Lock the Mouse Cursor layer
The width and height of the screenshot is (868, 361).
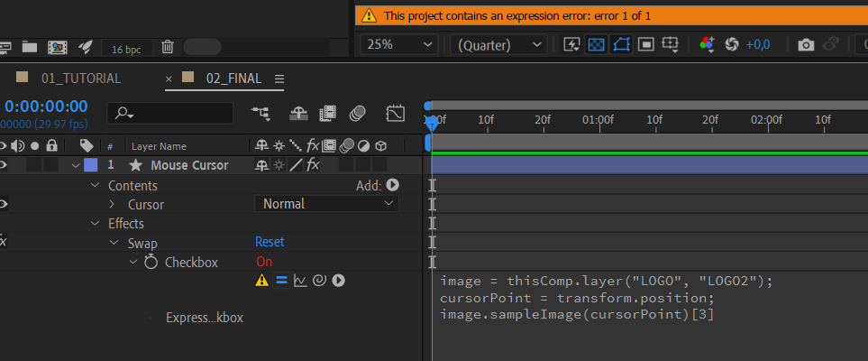[51, 164]
